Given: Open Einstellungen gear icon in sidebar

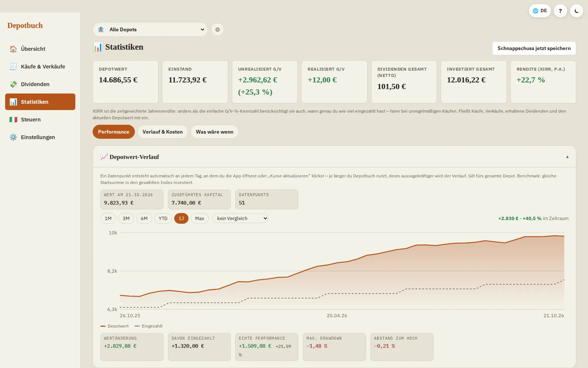Looking at the screenshot, I should click(x=13, y=137).
